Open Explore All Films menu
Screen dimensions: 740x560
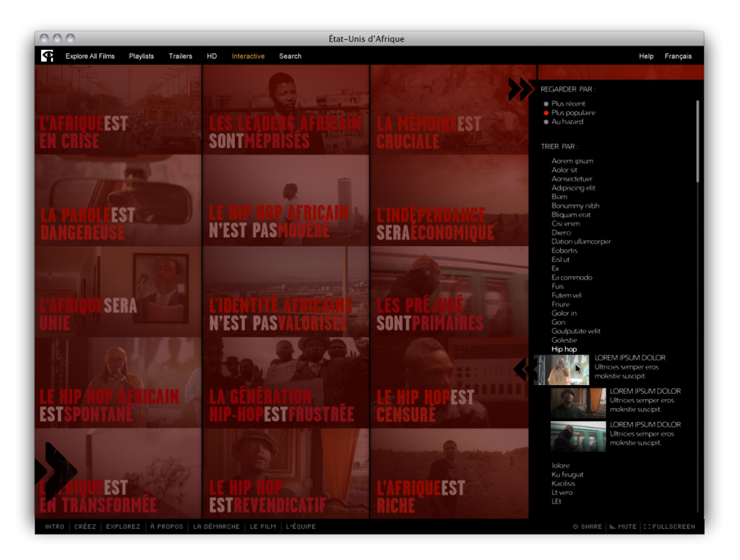point(90,56)
